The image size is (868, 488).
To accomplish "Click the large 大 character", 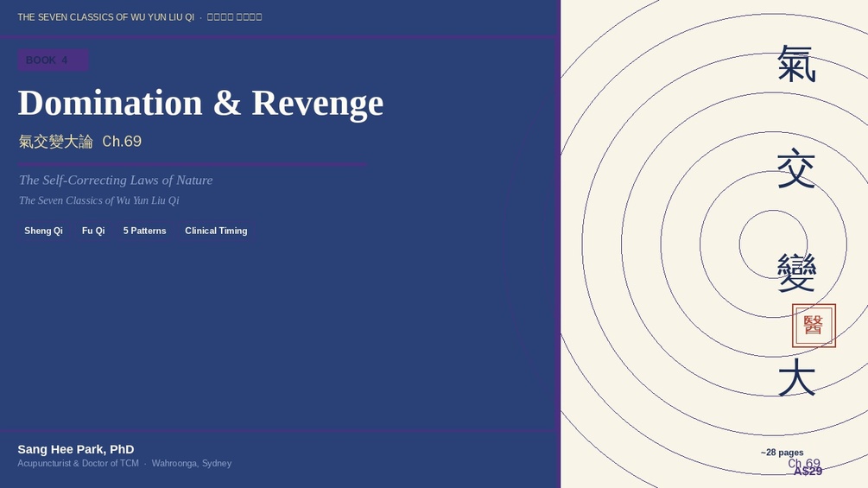I will 796,377.
